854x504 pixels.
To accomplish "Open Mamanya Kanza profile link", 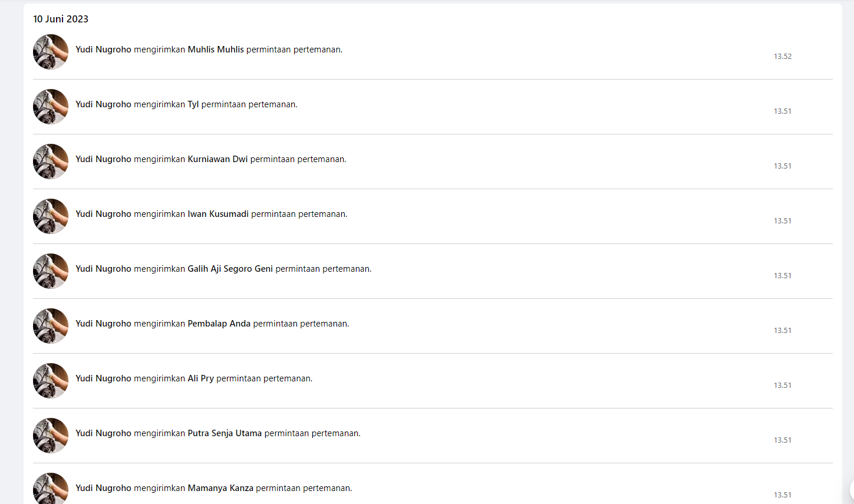I will 220,488.
